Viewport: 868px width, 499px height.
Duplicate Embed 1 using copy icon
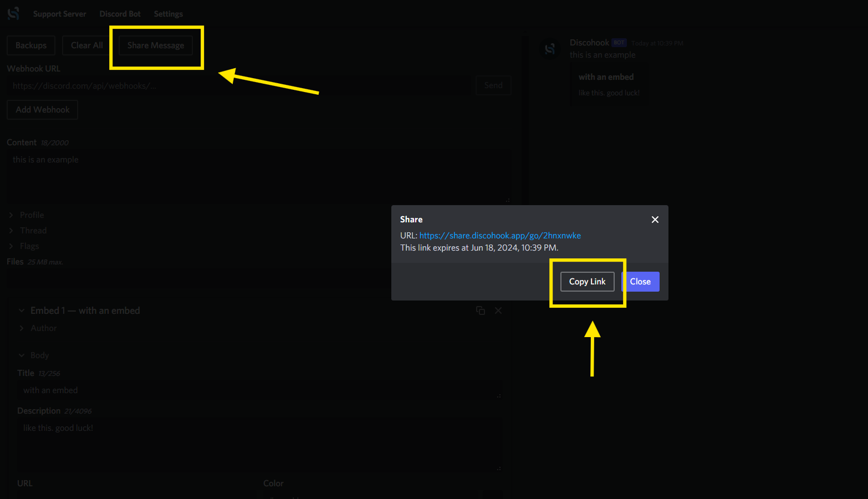(481, 310)
